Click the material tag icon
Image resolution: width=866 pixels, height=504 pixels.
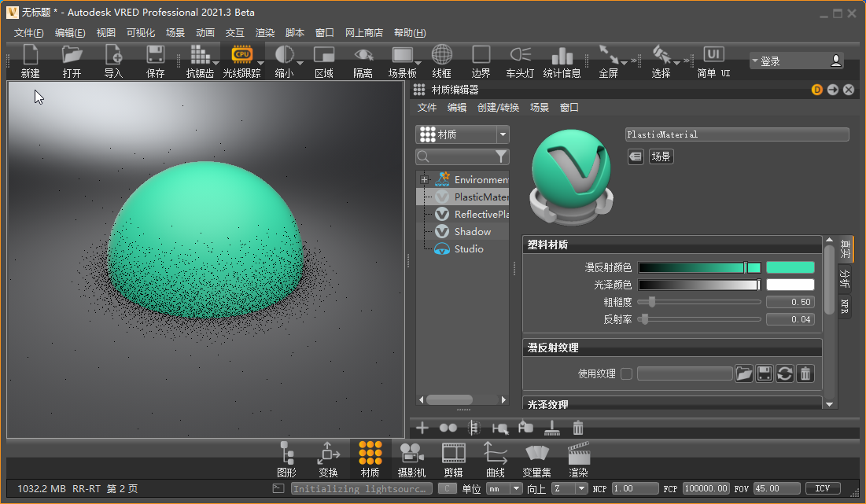(636, 156)
